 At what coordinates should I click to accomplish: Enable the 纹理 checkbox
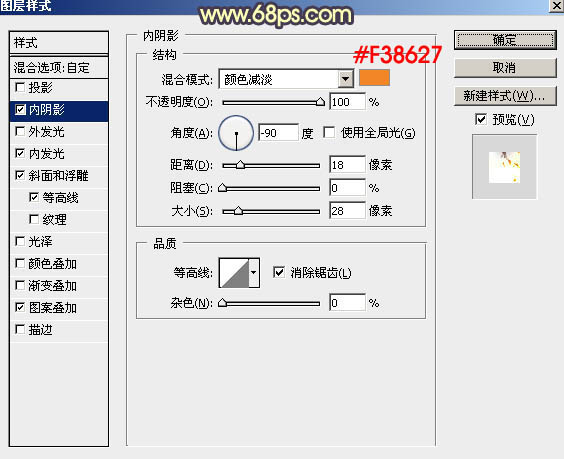click(34, 219)
